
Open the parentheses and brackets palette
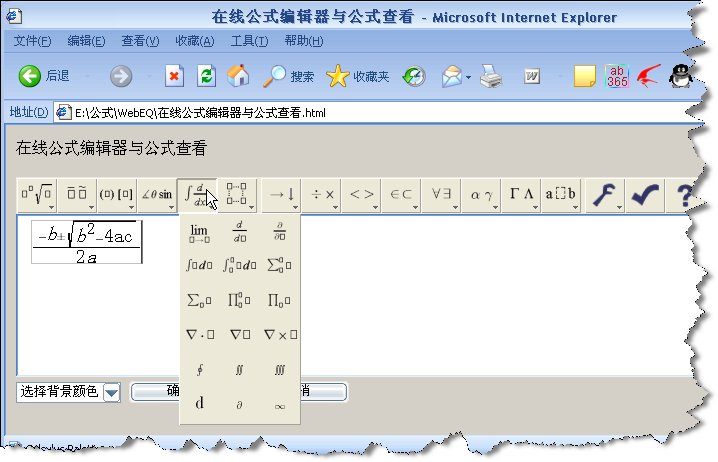point(116,195)
